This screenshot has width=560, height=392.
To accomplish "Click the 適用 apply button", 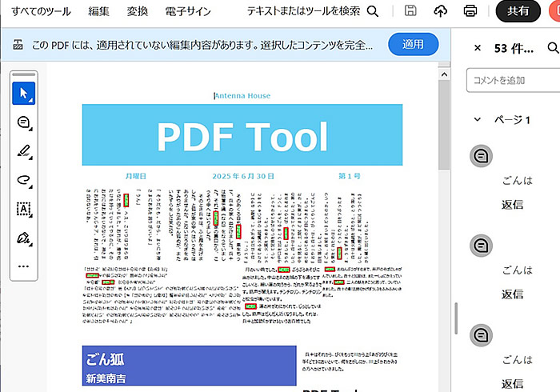I will pos(414,44).
